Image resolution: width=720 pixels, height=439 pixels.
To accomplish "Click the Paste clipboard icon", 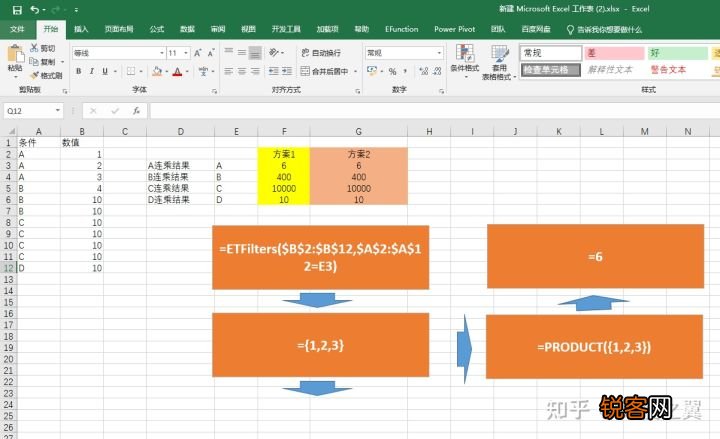I will [x=15, y=53].
